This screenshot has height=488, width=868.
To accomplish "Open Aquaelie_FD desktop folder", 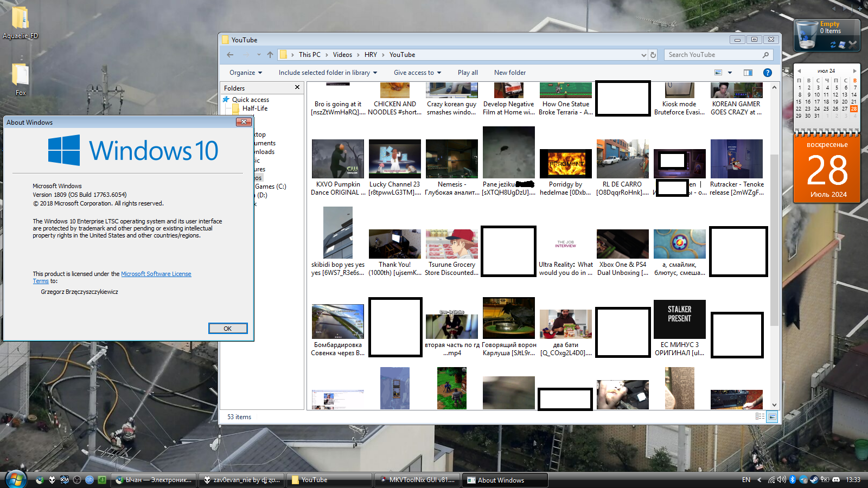I will [20, 22].
